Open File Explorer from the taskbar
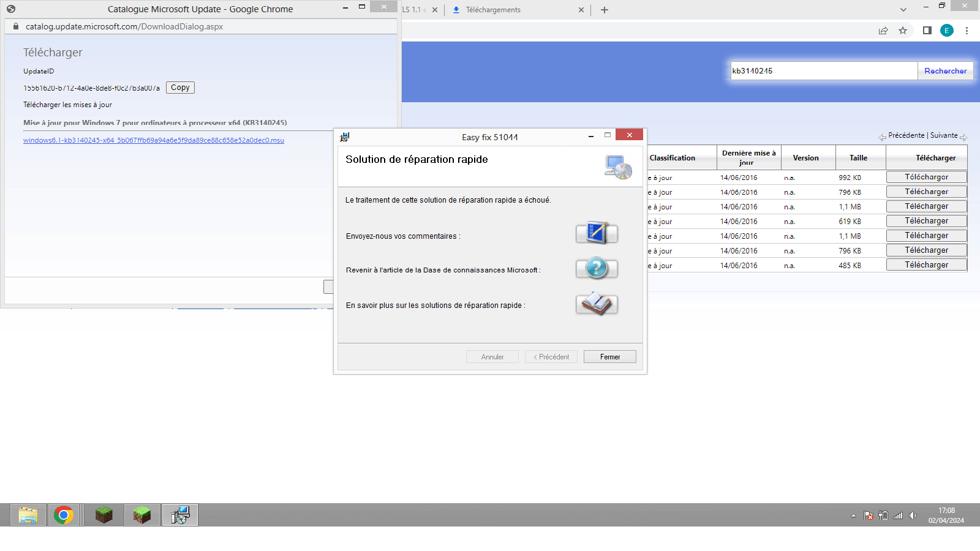 click(28, 515)
